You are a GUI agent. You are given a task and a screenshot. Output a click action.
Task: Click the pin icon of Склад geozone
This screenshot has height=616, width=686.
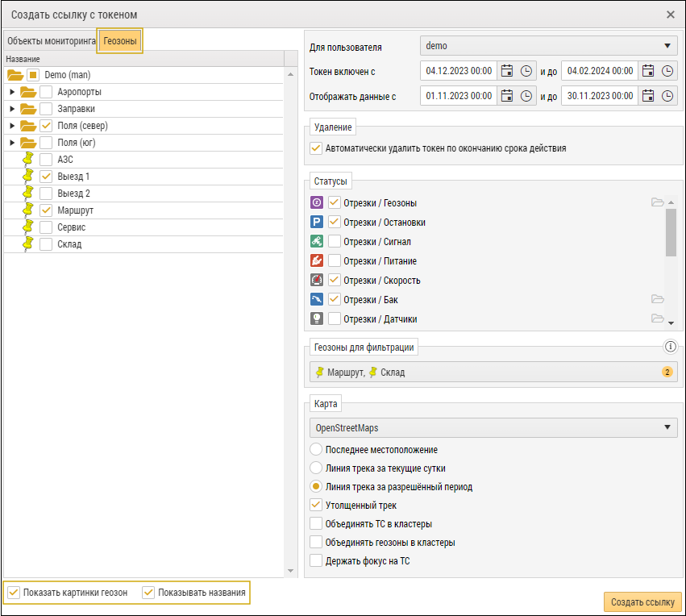coord(28,244)
